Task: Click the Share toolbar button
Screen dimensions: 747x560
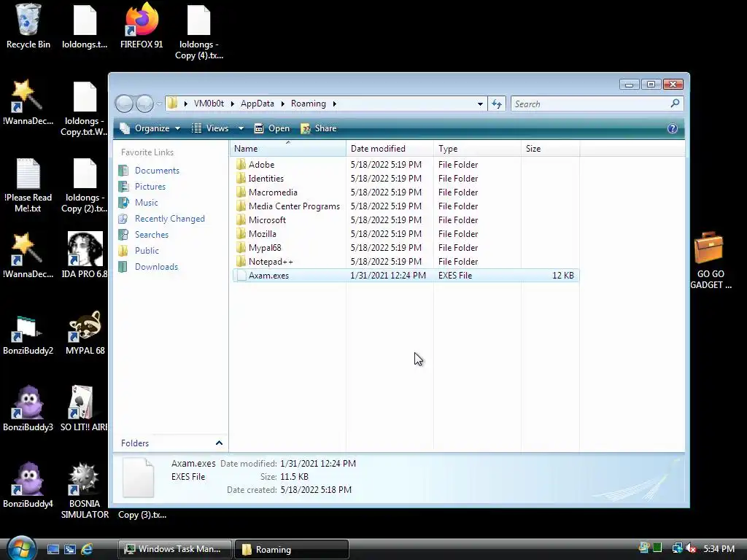Action: [318, 128]
